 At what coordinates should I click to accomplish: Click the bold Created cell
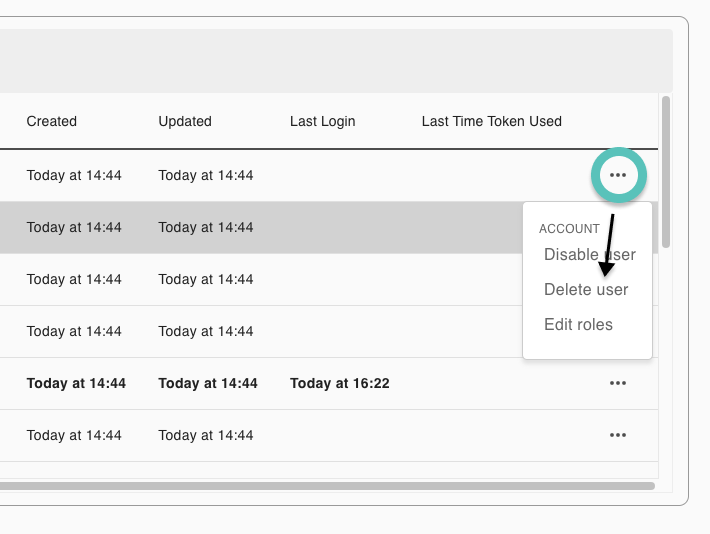pyautogui.click(x=76, y=383)
